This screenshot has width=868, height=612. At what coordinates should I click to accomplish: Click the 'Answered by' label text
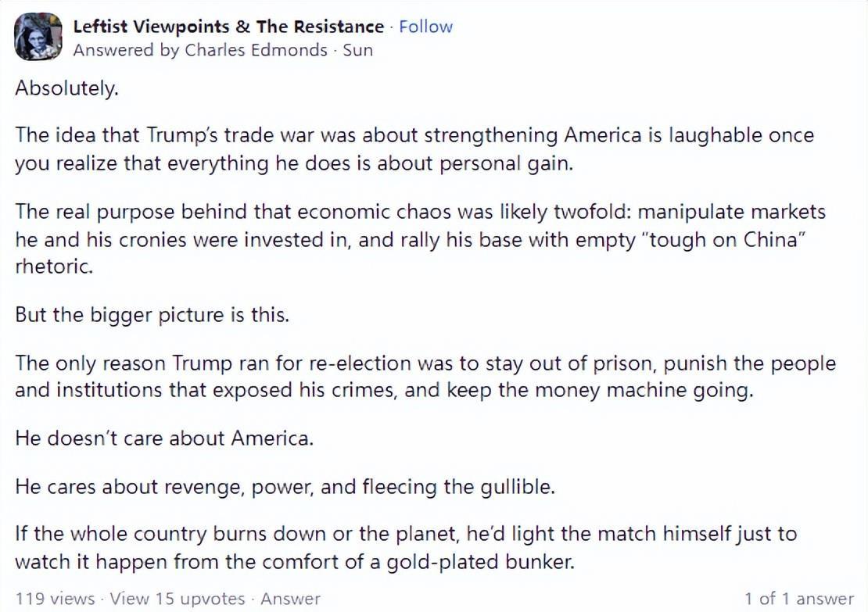pos(126,50)
